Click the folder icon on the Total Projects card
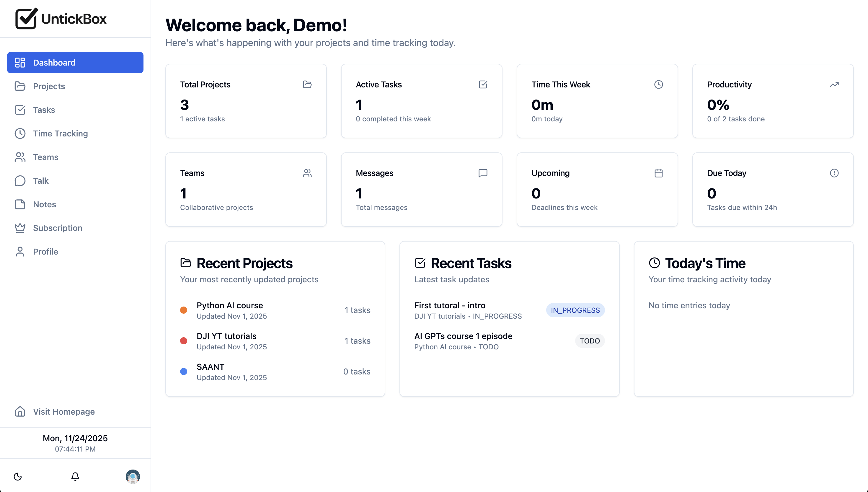This screenshot has width=868, height=492. tap(307, 84)
